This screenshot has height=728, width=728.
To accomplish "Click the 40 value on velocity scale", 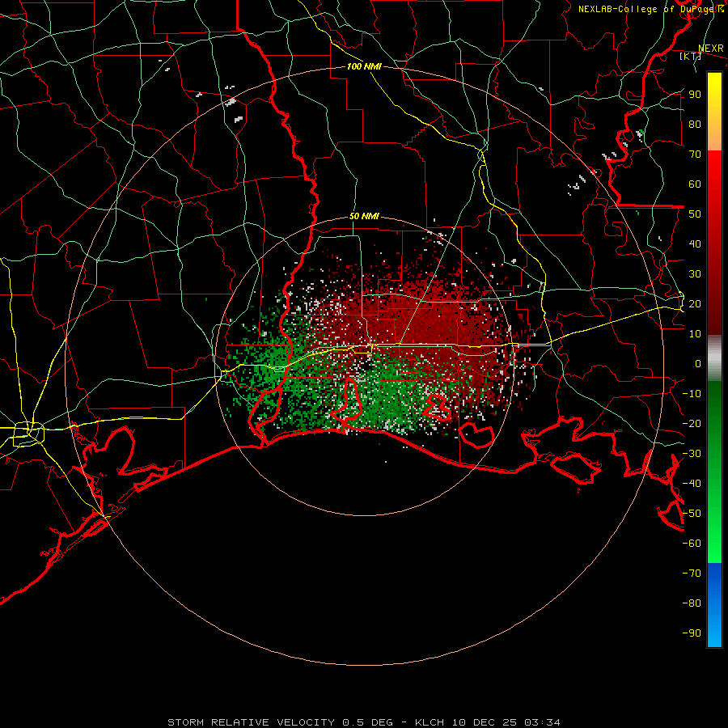I will [695, 243].
